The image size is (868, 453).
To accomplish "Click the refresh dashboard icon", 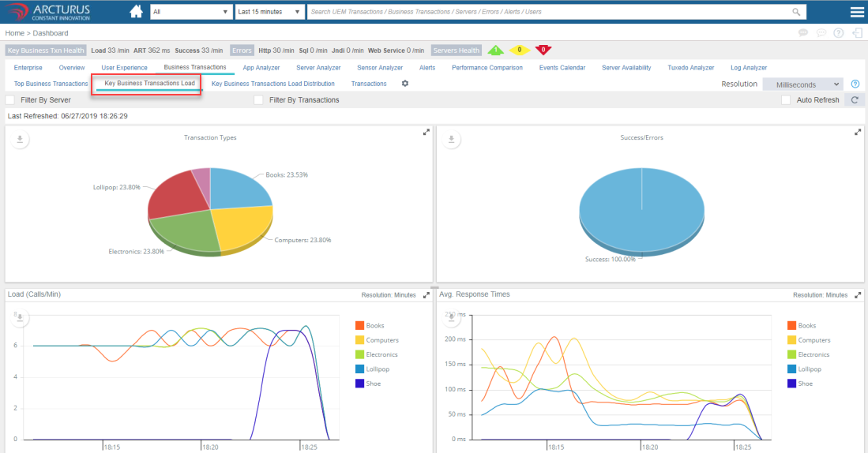I will 853,100.
